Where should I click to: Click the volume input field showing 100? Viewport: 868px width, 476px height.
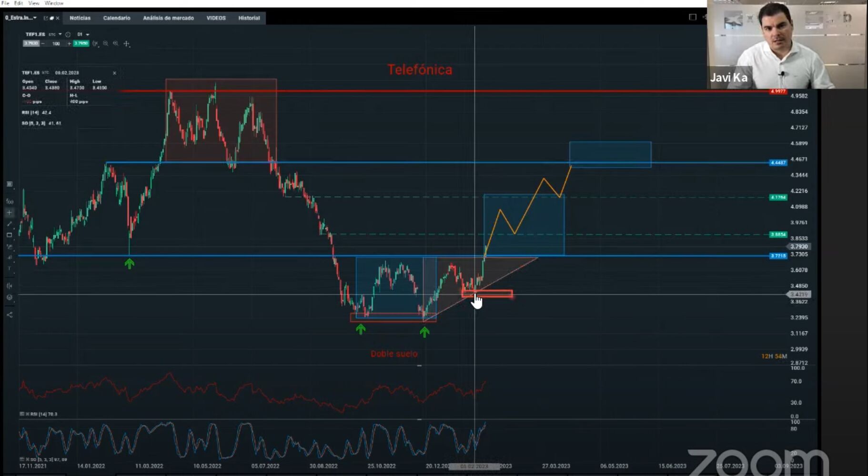click(56, 43)
